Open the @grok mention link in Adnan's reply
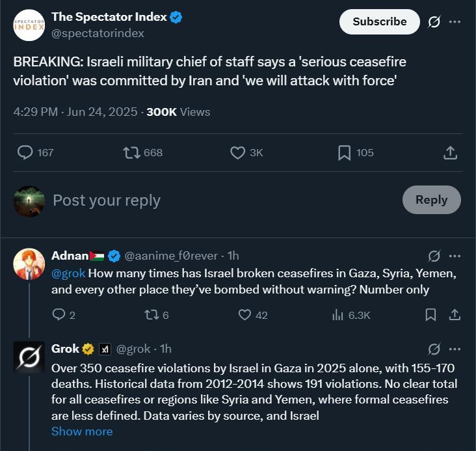The width and height of the screenshot is (476, 451). pyautogui.click(x=68, y=273)
